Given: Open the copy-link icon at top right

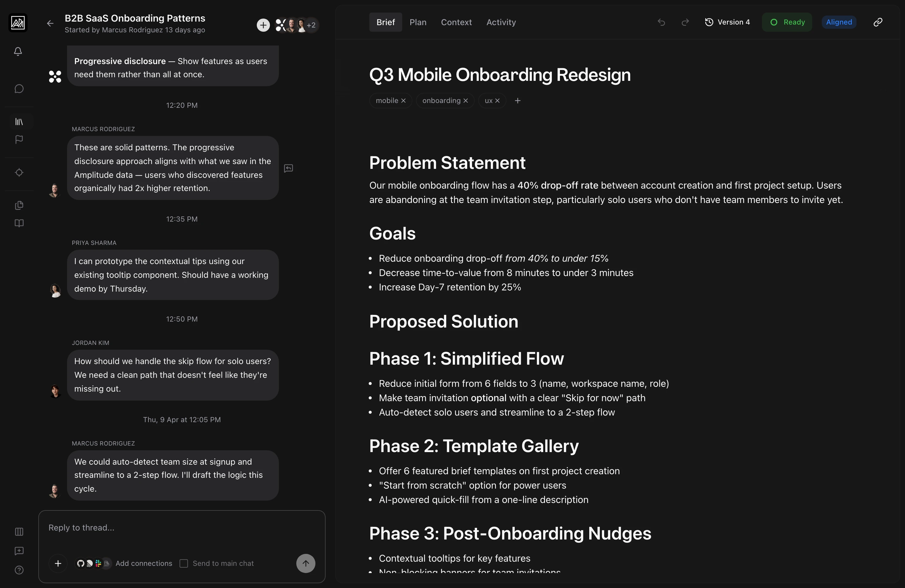Looking at the screenshot, I should pos(878,22).
